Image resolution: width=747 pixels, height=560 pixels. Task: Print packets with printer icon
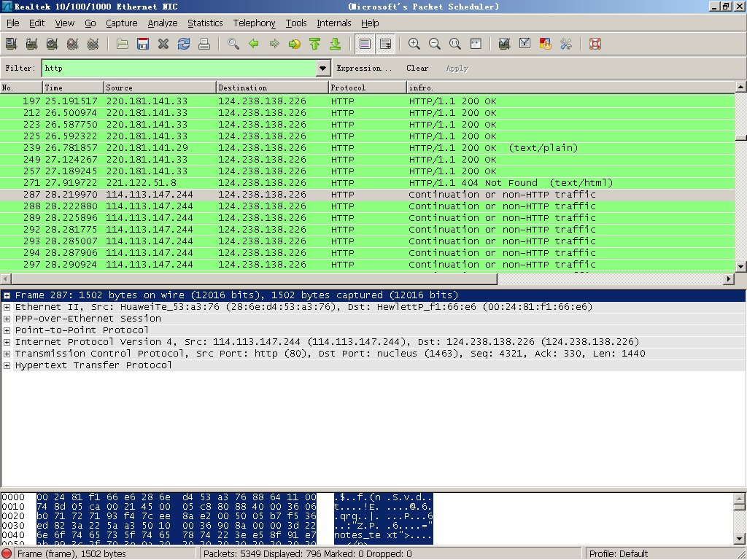pos(204,44)
